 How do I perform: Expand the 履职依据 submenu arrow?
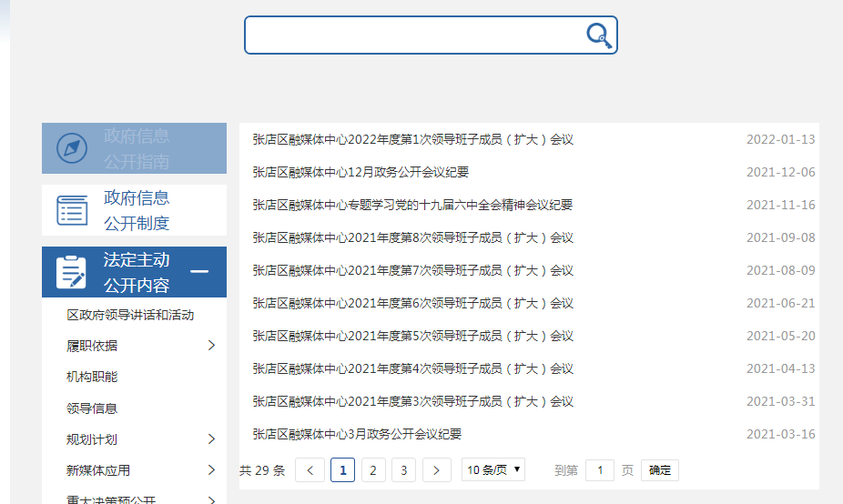(211, 346)
